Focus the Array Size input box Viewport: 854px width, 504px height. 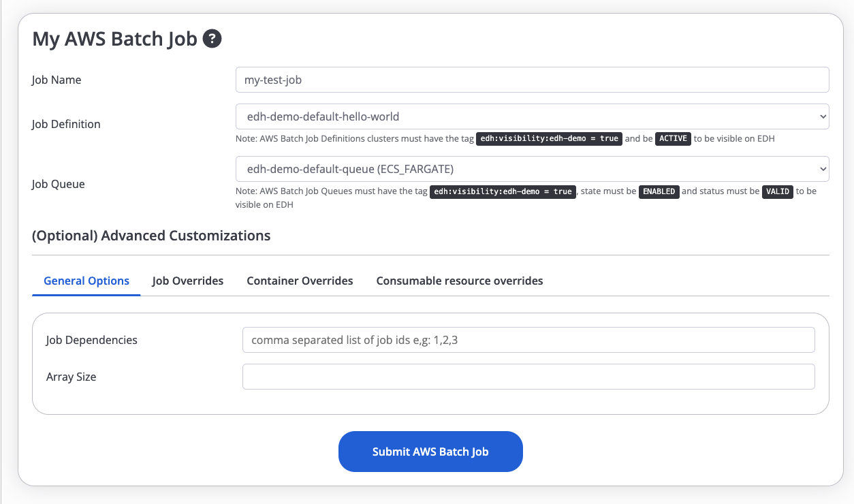528,377
